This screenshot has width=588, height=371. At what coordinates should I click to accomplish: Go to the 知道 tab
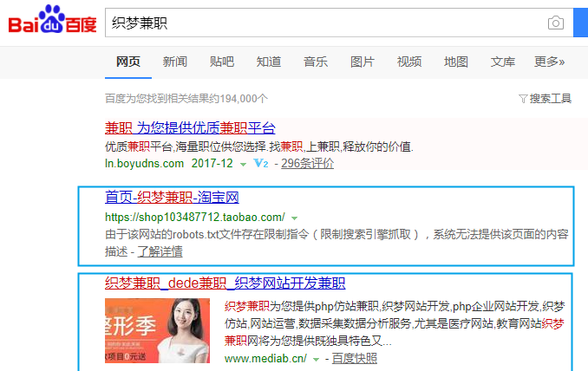[269, 62]
